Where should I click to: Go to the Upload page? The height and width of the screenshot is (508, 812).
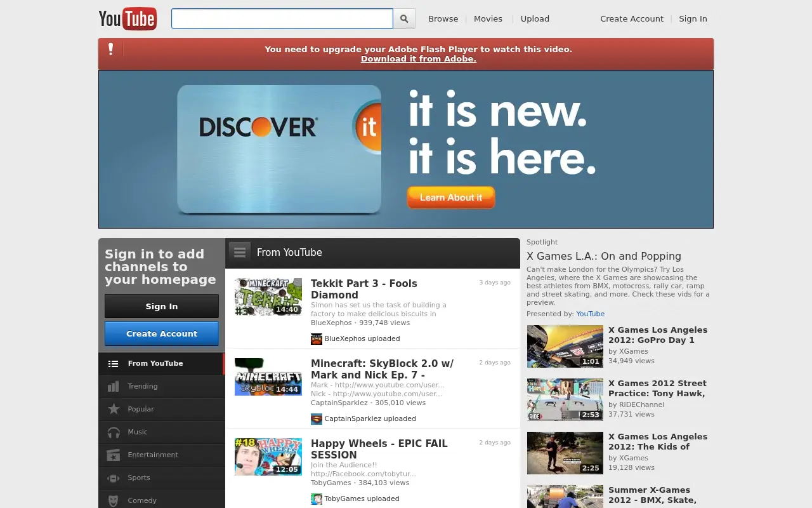[x=535, y=18]
